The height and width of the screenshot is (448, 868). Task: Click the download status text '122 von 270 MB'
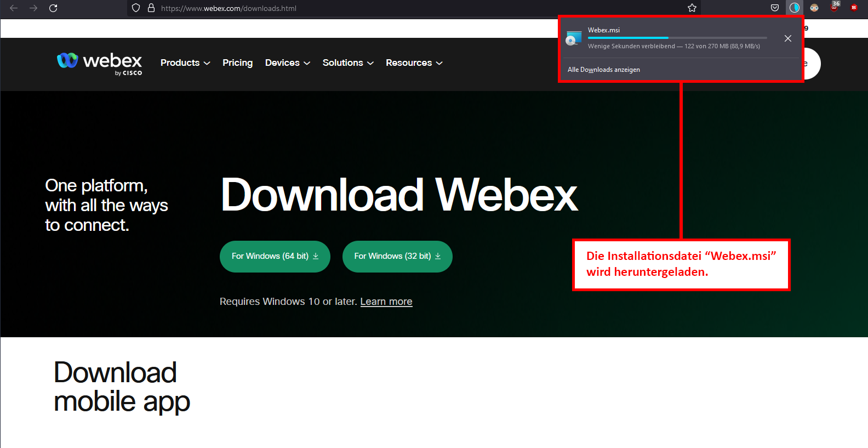pyautogui.click(x=706, y=46)
